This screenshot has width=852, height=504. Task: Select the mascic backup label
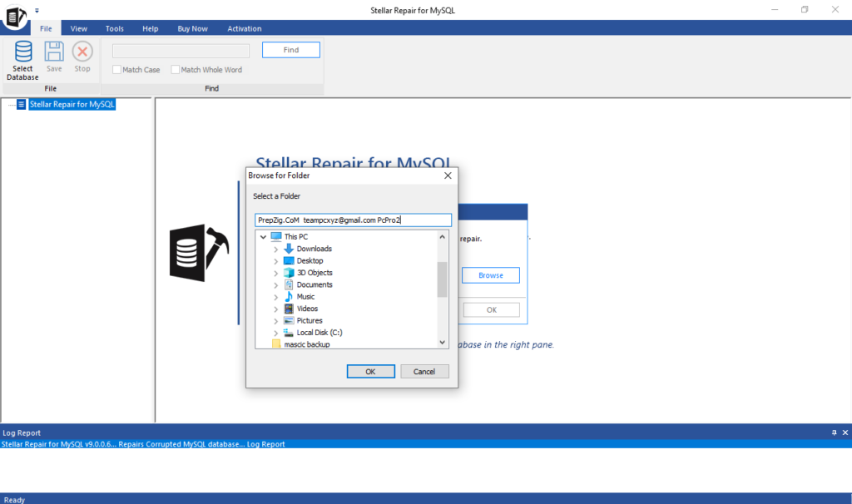307,344
